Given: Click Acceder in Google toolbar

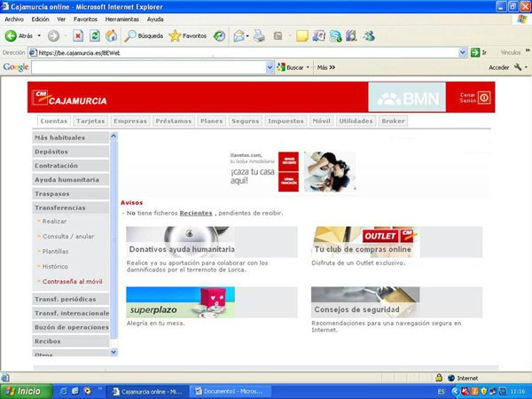Looking at the screenshot, I should pos(498,67).
